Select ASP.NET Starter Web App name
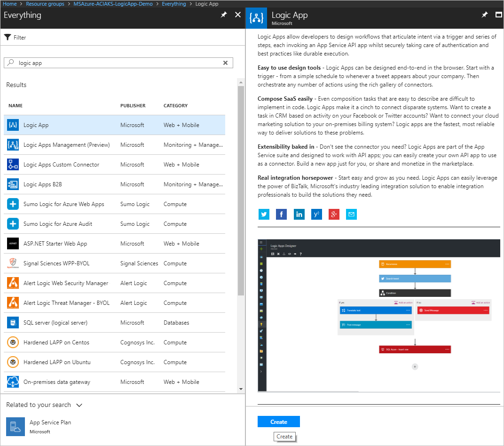The height and width of the screenshot is (446, 504). pyautogui.click(x=55, y=243)
